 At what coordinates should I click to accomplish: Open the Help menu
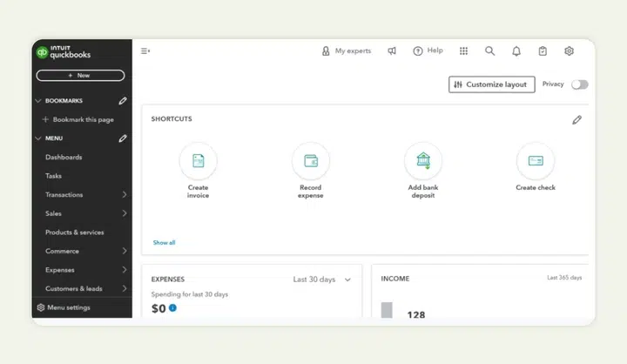[428, 51]
